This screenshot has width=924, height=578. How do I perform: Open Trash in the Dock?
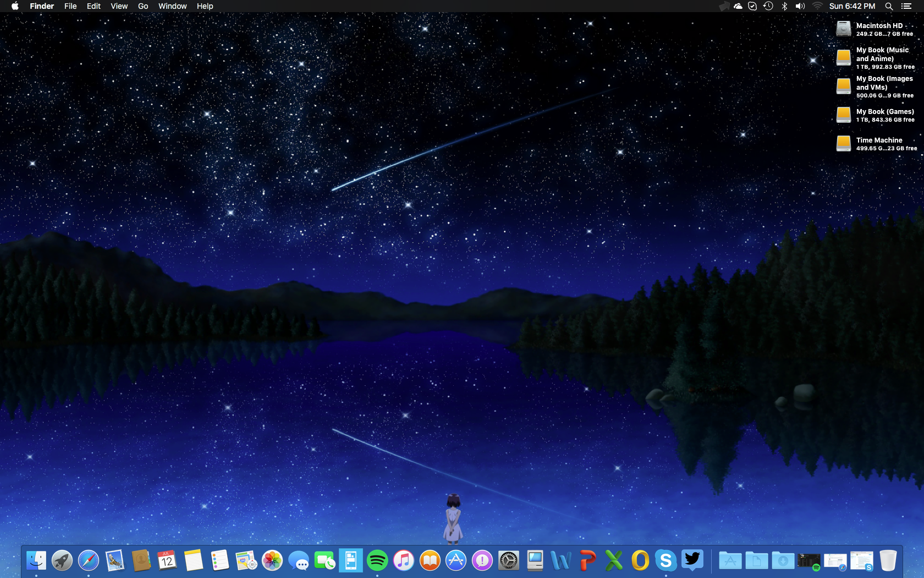[888, 560]
